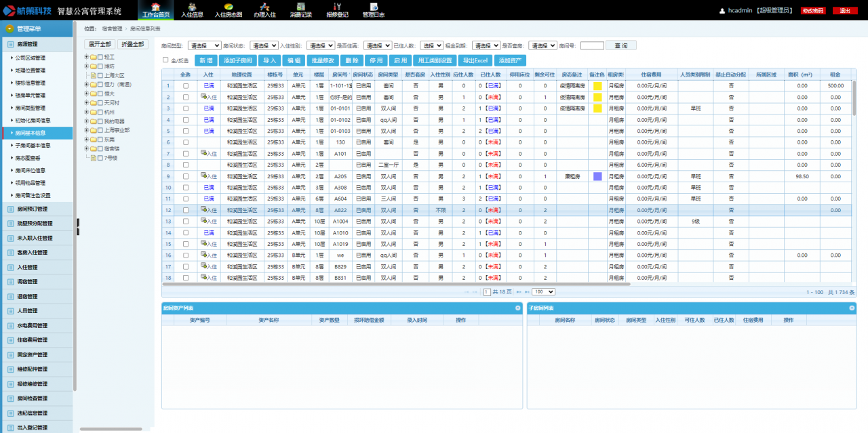Open the page size dropdown showing 100
The image size is (868, 433).
(543, 291)
